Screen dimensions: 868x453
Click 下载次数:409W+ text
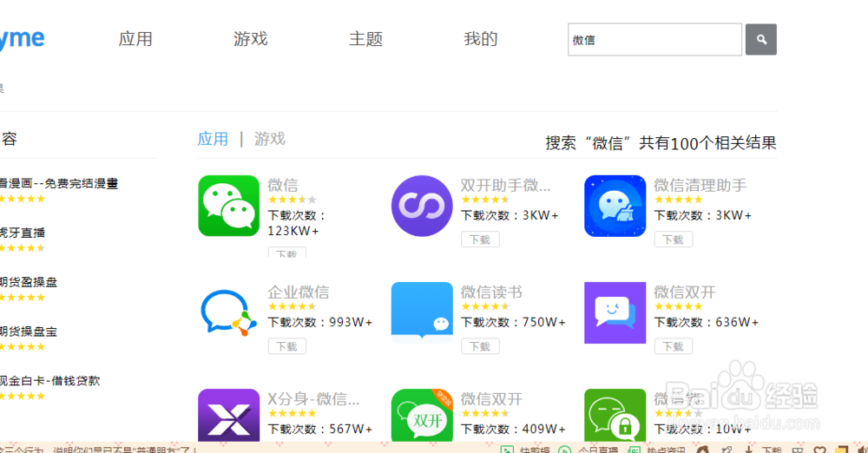tap(513, 429)
